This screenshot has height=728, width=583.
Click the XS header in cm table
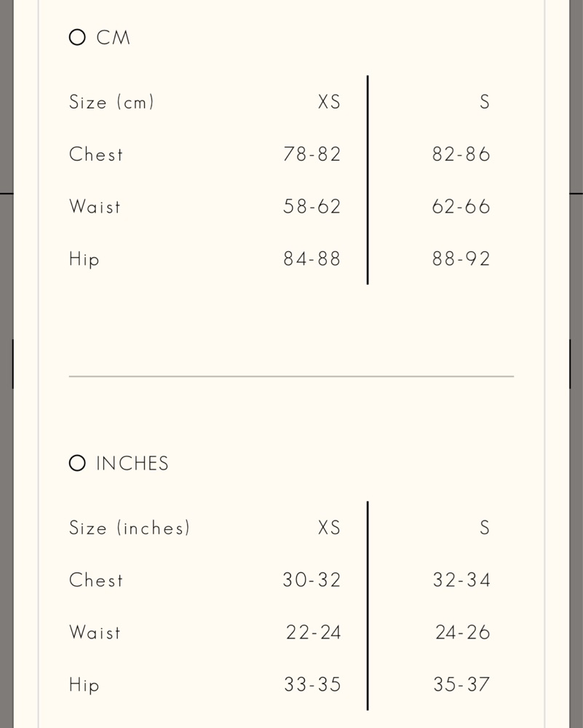[329, 102]
